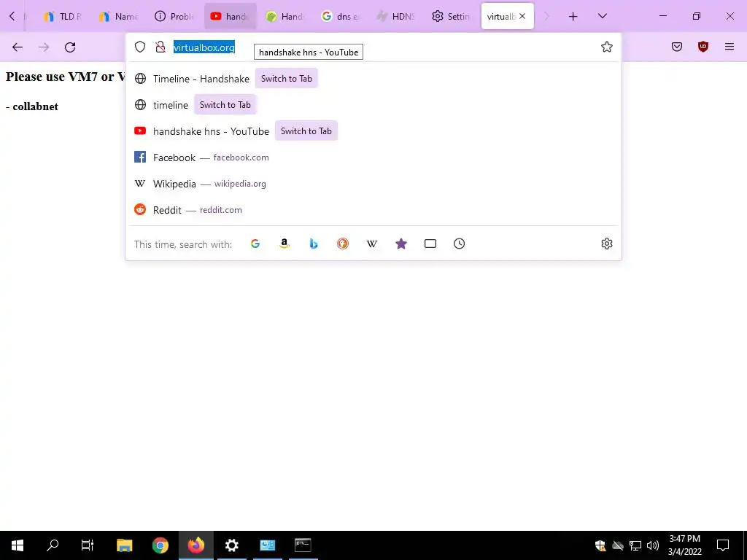Open a new tab with plus button

pyautogui.click(x=573, y=16)
